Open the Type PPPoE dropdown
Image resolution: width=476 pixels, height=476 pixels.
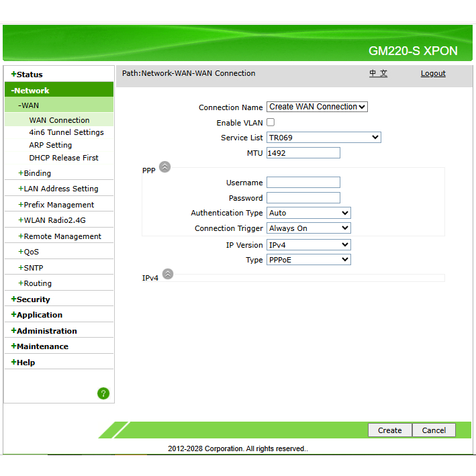point(308,260)
